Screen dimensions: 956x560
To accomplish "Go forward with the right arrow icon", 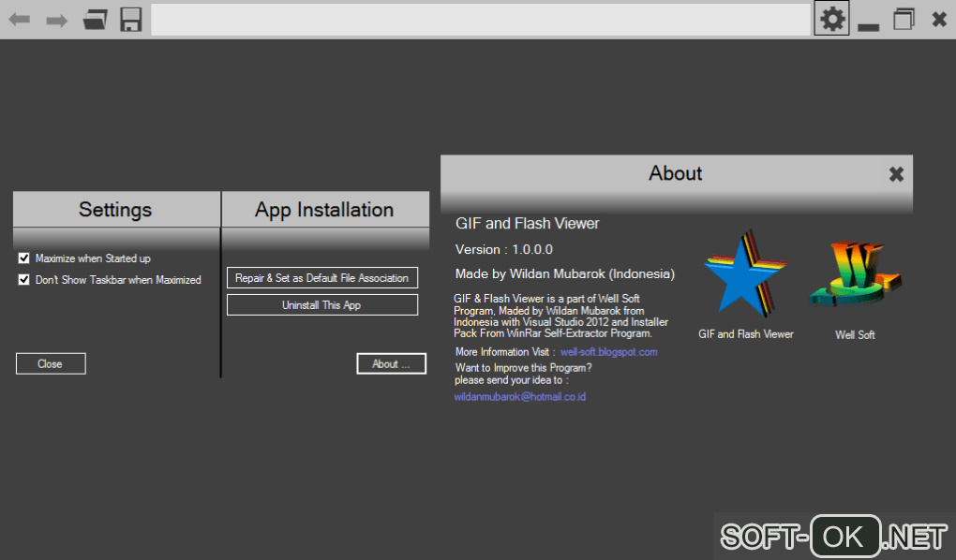I will [x=56, y=21].
